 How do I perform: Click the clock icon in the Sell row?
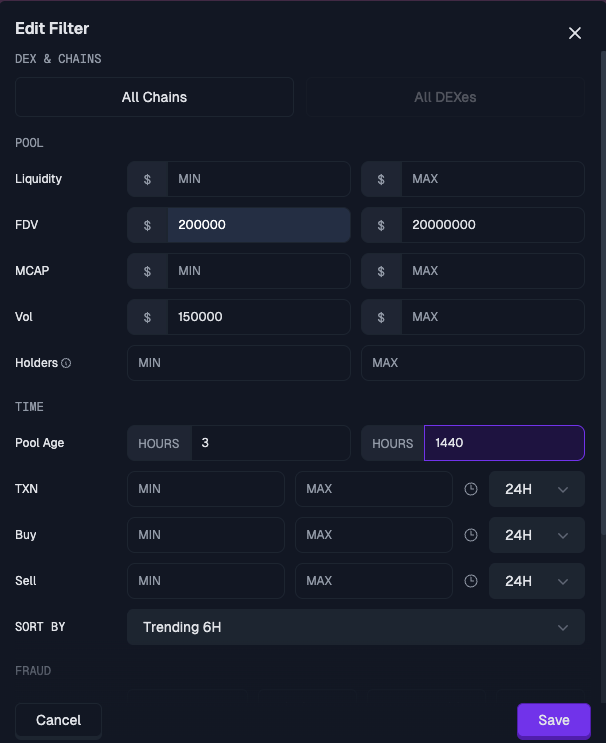tap(470, 581)
